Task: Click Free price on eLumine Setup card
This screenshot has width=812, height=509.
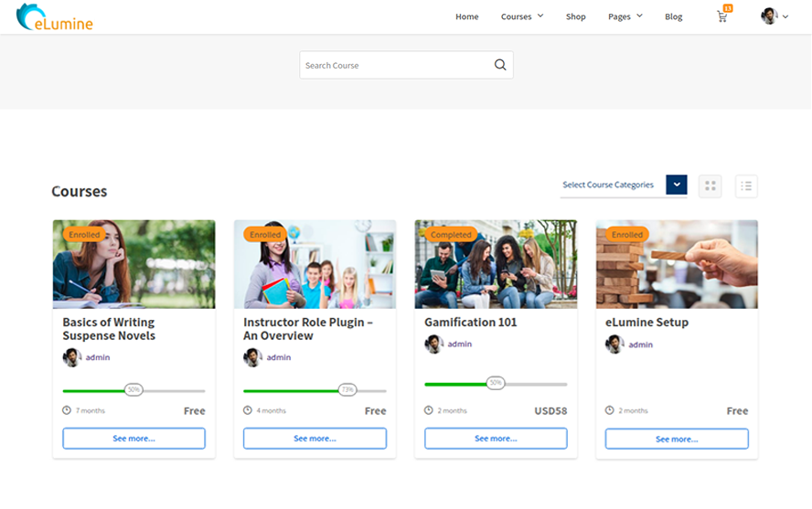Action: point(737,410)
